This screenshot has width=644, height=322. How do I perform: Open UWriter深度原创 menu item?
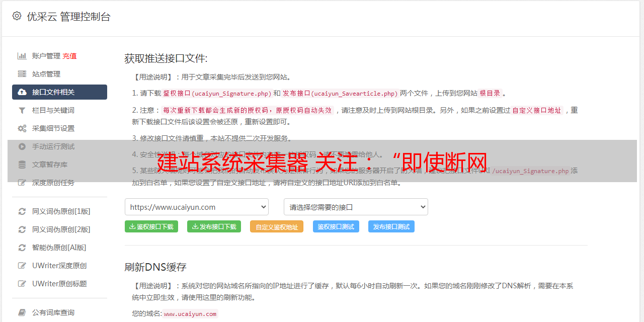[59, 266]
